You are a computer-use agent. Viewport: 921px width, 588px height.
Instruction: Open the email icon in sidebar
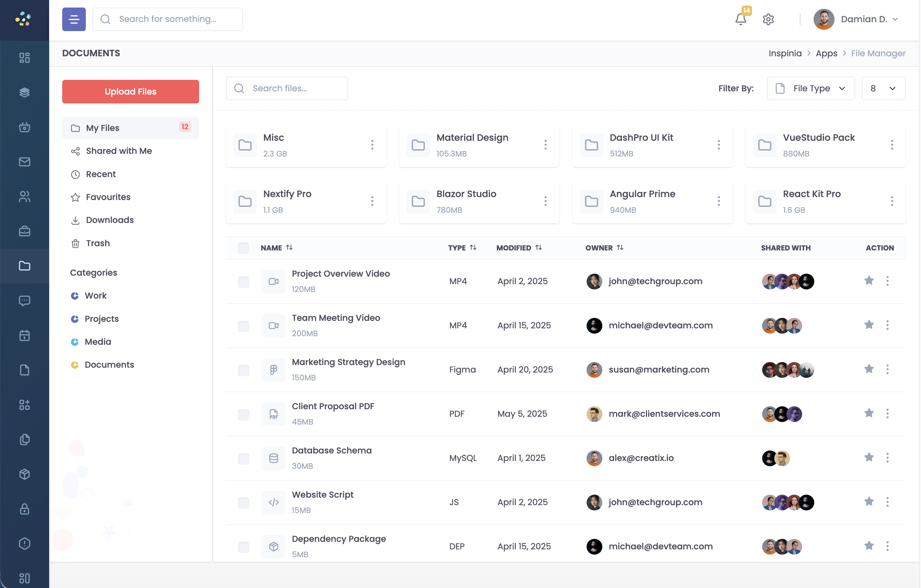point(25,162)
